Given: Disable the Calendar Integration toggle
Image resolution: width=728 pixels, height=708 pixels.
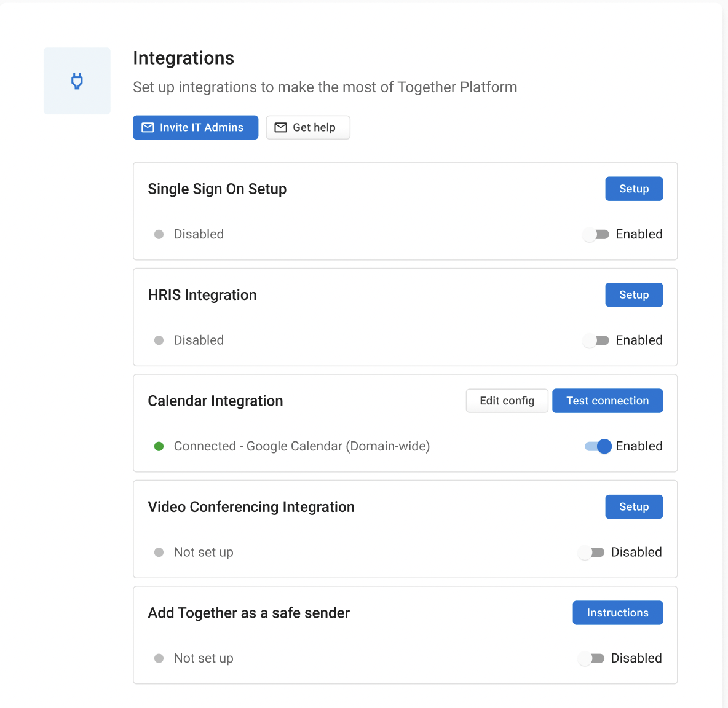Looking at the screenshot, I should click(x=598, y=446).
